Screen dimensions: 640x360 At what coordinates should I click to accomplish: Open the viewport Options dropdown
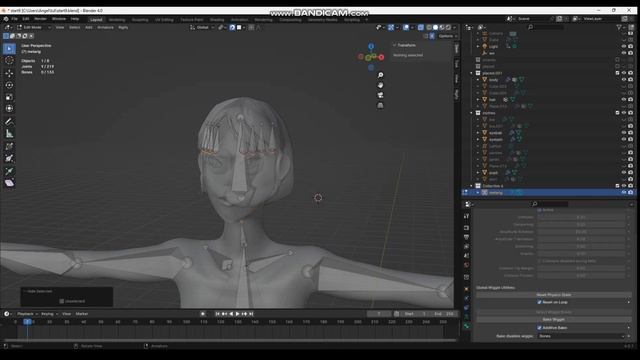(448, 36)
